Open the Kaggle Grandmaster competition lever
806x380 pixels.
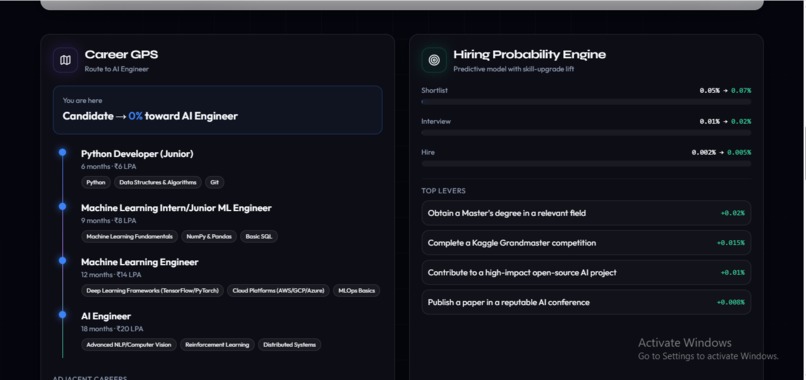(x=586, y=243)
